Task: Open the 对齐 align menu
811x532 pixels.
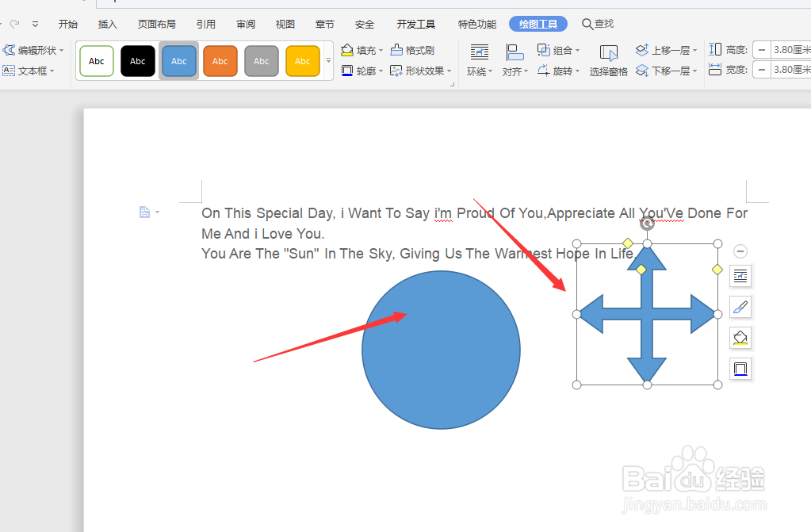Action: click(515, 60)
